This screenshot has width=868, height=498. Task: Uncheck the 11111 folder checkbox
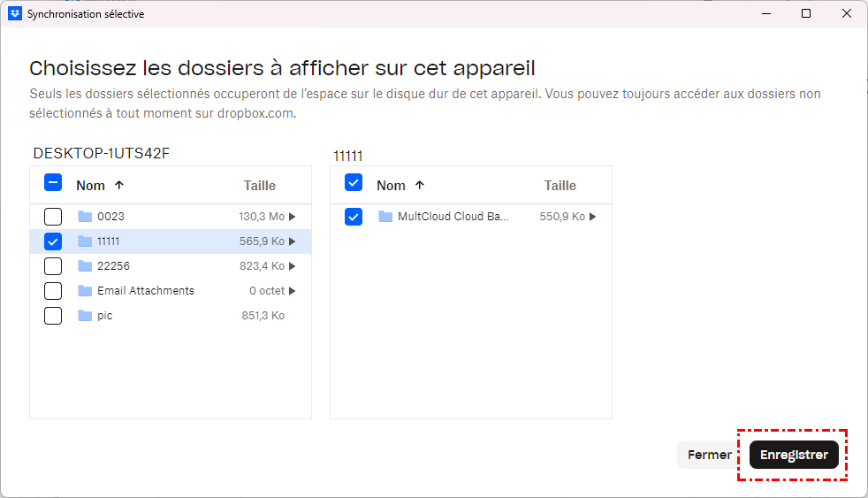tap(53, 241)
